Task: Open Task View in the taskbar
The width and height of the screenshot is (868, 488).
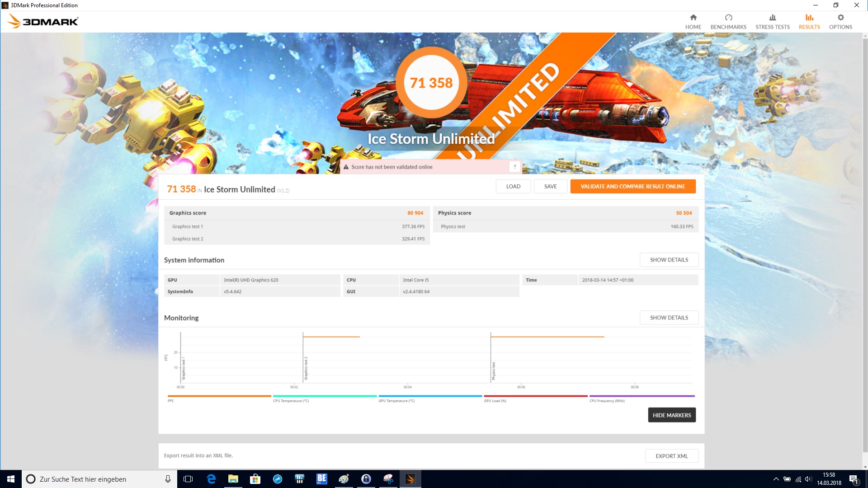Action: pos(188,479)
